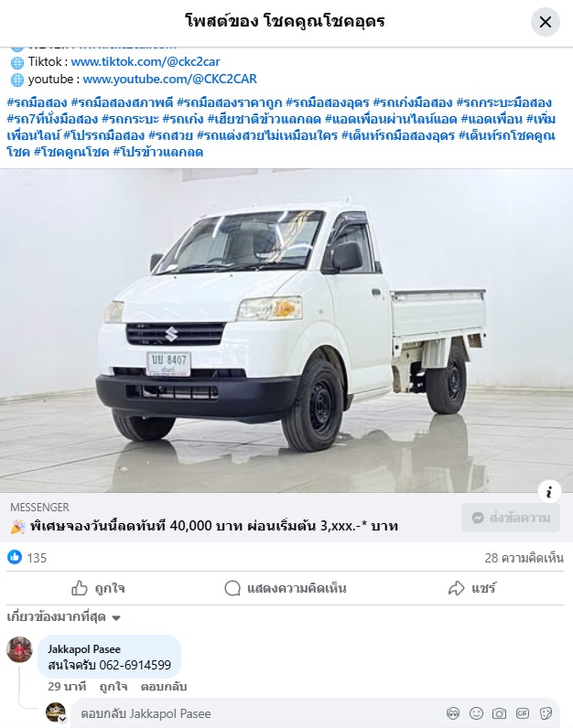Image resolution: width=573 pixels, height=728 pixels.
Task: Click Jakkapol Pasee's profile picture
Action: [x=19, y=649]
